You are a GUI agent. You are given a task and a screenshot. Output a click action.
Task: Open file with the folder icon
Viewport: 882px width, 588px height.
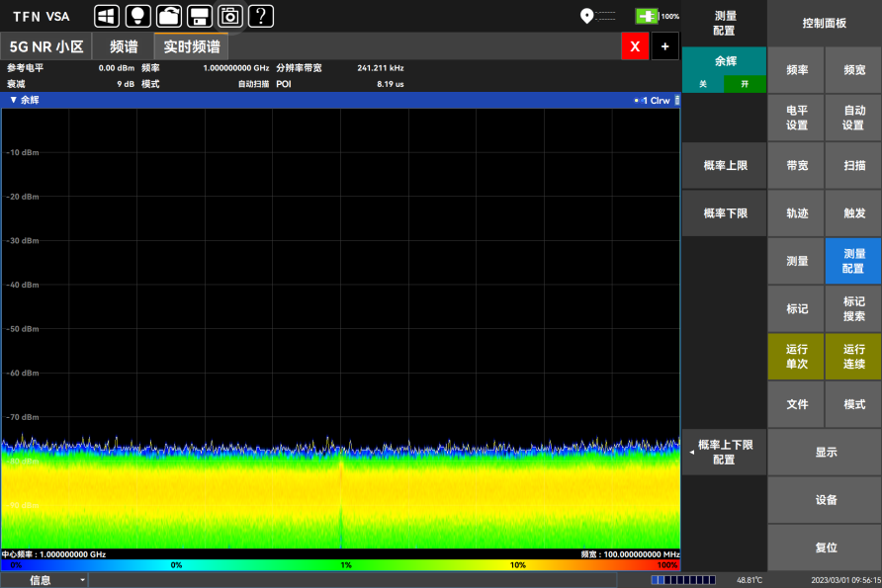tap(169, 16)
